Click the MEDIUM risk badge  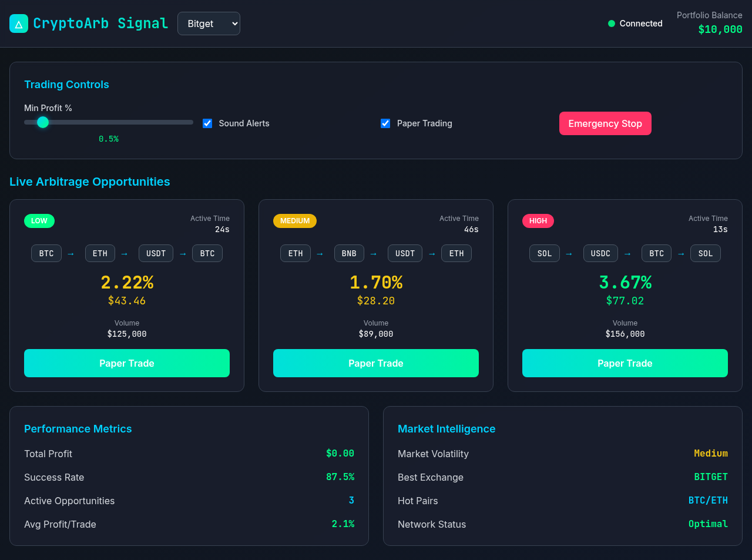point(294,220)
